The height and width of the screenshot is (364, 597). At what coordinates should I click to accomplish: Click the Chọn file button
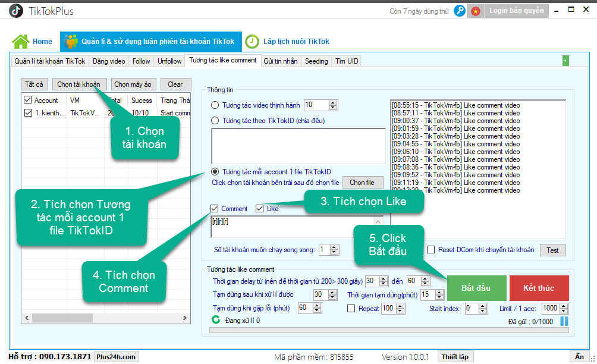point(362,183)
